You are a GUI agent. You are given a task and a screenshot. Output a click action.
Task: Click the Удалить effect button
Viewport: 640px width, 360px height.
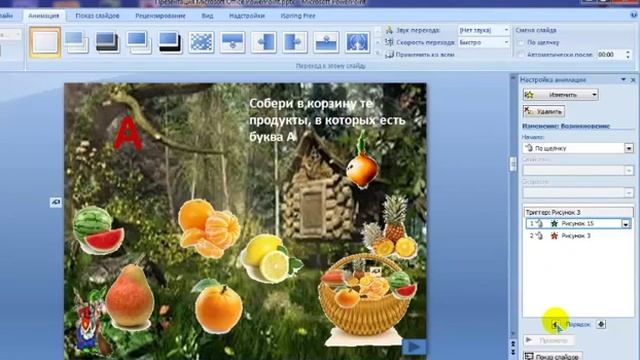[544, 111]
